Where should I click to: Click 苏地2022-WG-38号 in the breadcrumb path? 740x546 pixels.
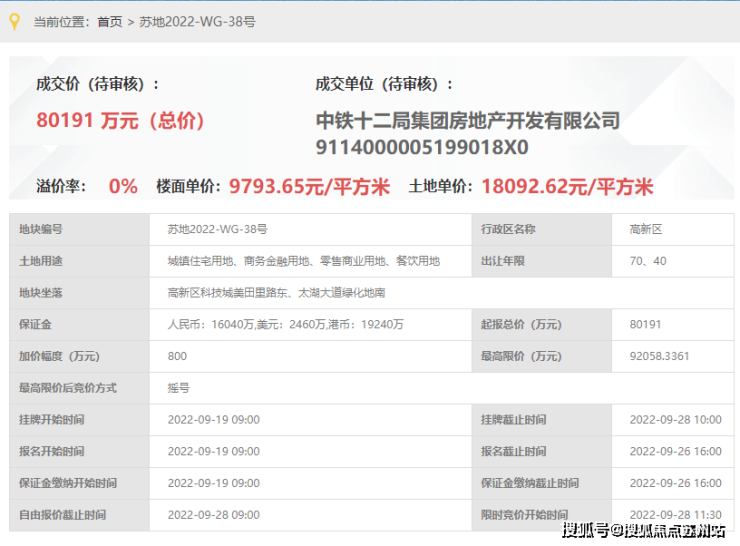195,21
